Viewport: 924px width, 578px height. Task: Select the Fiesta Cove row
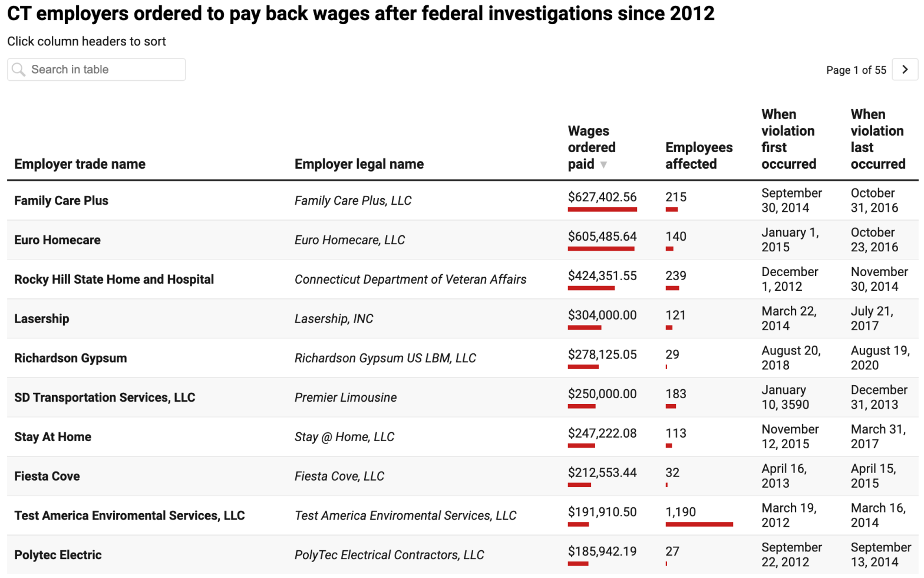point(47,477)
